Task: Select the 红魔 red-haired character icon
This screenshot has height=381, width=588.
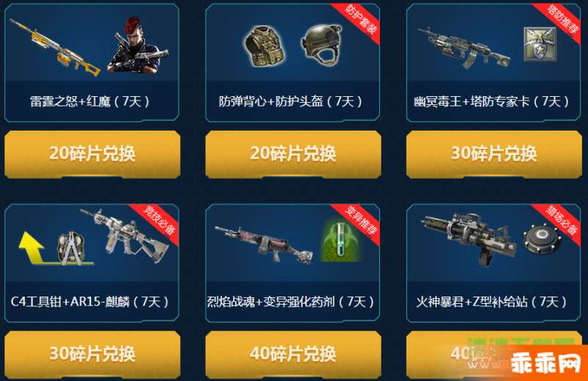Action: pyautogui.click(x=137, y=45)
